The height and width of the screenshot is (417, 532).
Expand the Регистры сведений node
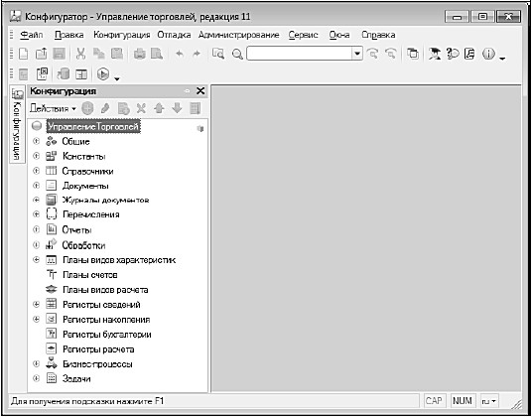coord(36,305)
